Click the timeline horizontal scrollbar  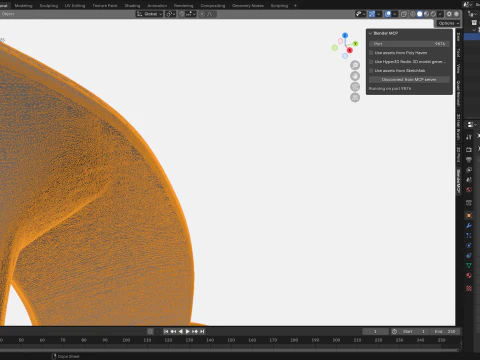229,350
